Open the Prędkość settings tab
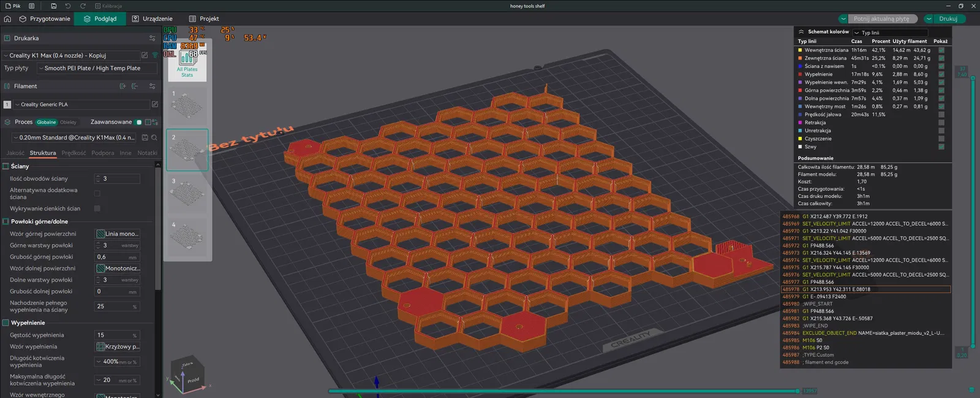This screenshot has height=398, width=980. point(73,153)
